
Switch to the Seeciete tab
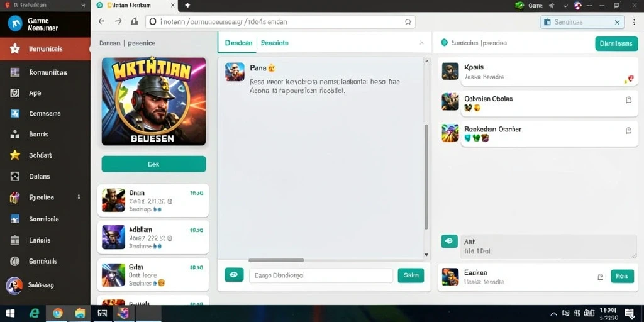[x=275, y=43]
